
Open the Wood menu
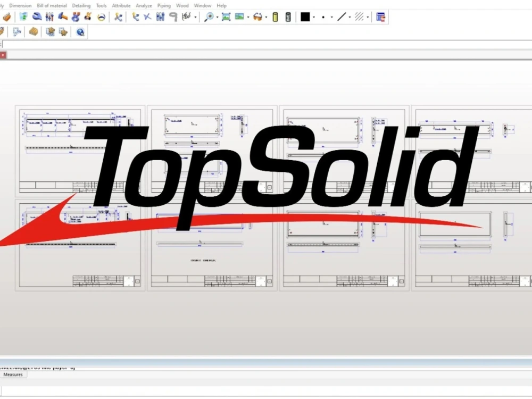[x=182, y=5]
